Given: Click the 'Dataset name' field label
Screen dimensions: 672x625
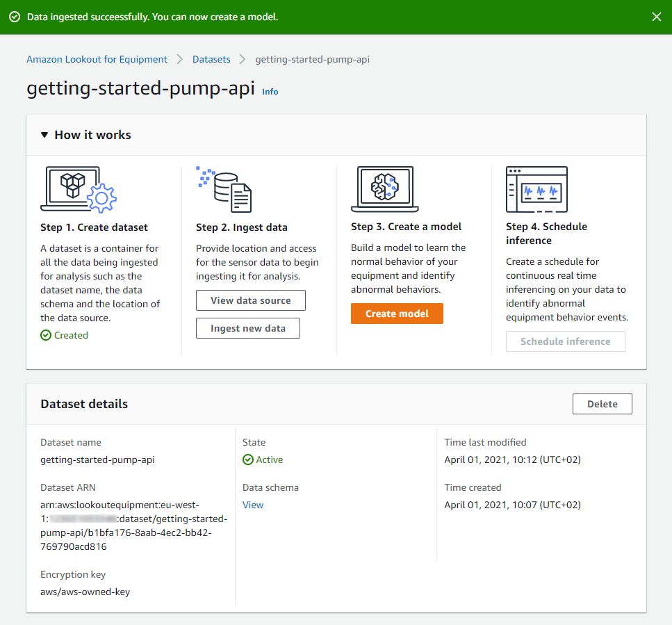Looking at the screenshot, I should 71,442.
